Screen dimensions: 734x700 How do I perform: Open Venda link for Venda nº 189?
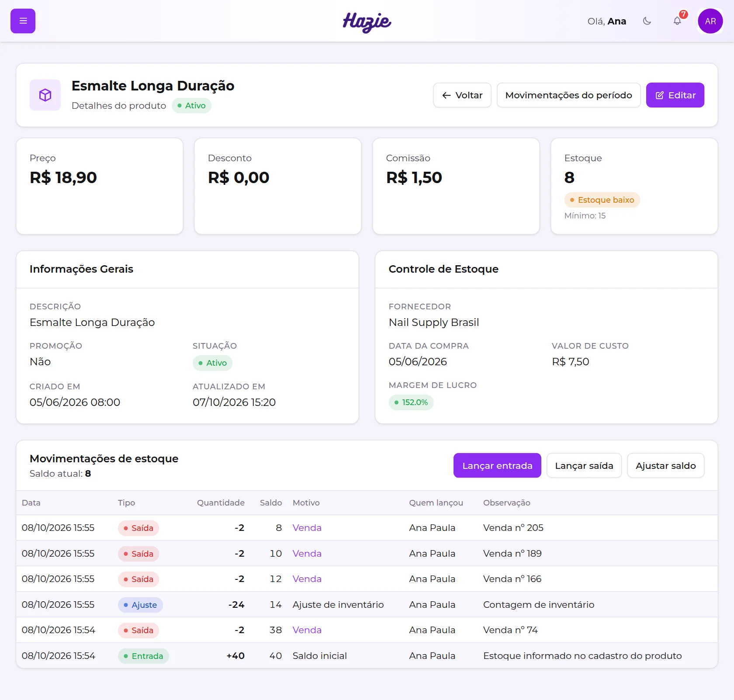pos(307,554)
